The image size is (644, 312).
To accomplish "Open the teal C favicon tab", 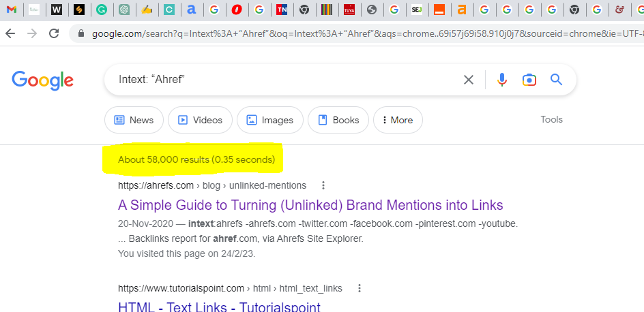I will (x=169, y=10).
